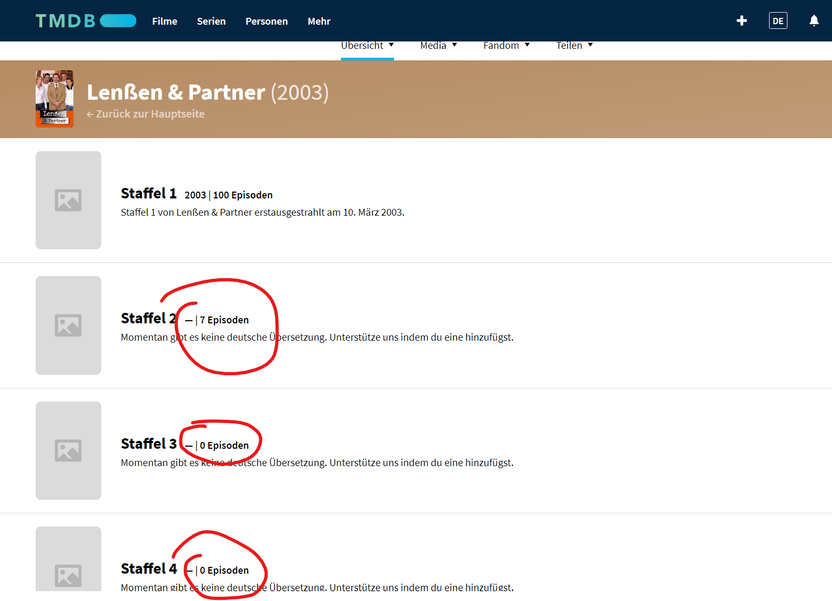Open the Staffel 2 heading link
The width and height of the screenshot is (832, 601).
149,318
